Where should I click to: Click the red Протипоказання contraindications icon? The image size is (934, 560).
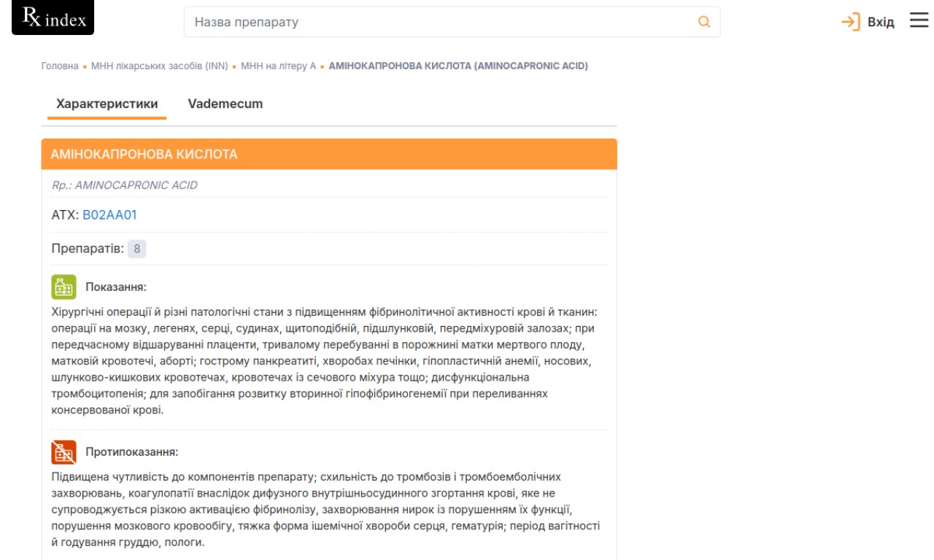click(x=64, y=452)
